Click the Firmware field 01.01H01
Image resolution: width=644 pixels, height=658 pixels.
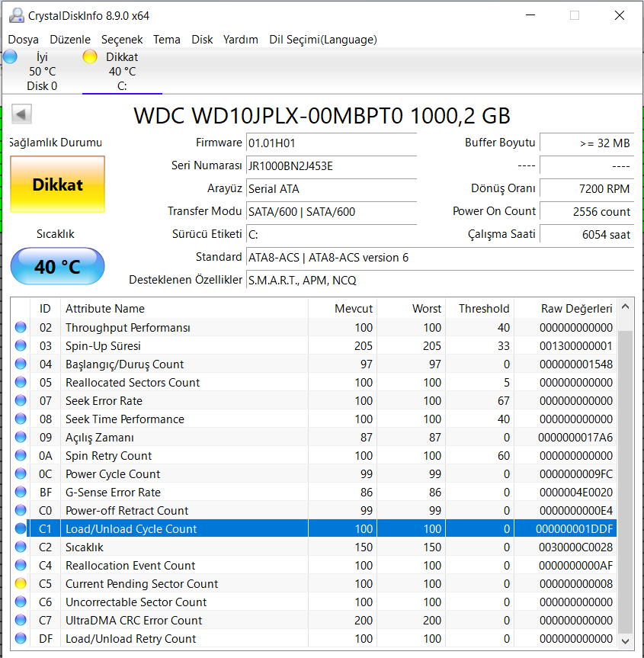click(x=332, y=143)
